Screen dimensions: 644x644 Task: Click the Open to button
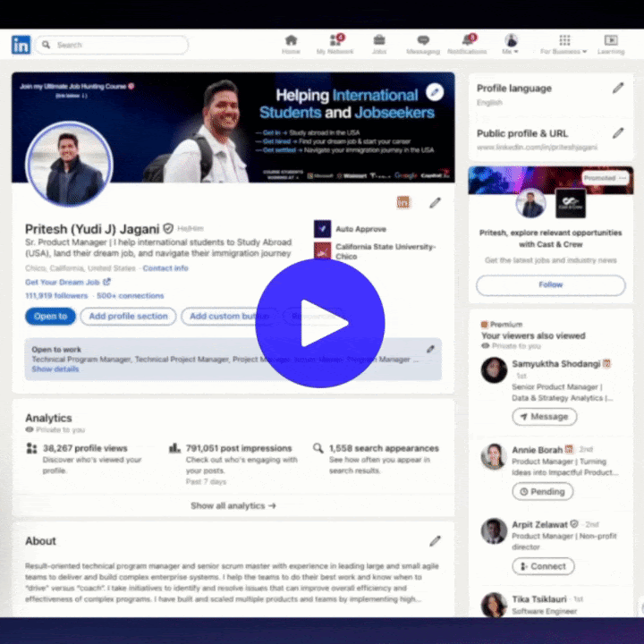coord(50,316)
